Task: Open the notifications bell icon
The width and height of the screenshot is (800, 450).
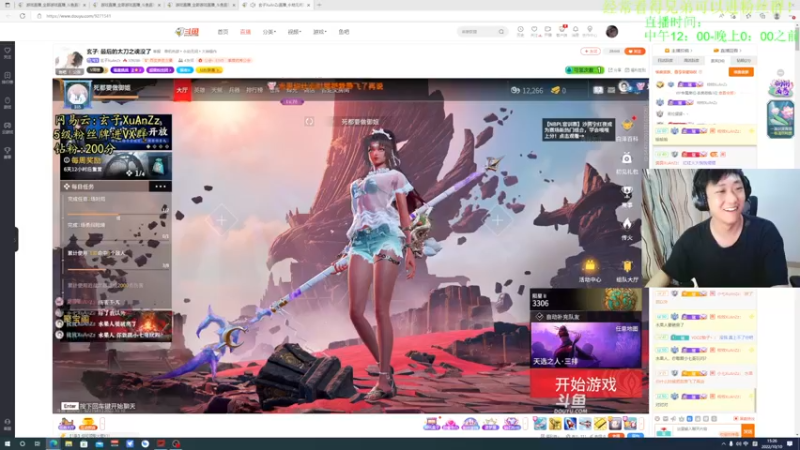Action: (576, 30)
